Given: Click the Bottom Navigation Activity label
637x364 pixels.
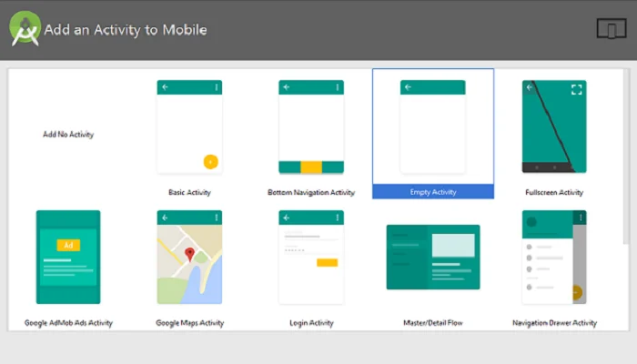Looking at the screenshot, I should 311,192.
